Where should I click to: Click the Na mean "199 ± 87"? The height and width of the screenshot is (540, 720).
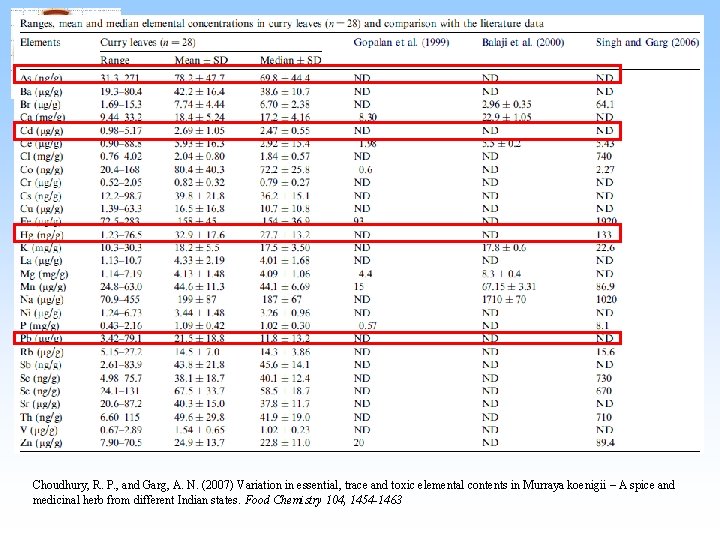tap(197, 300)
